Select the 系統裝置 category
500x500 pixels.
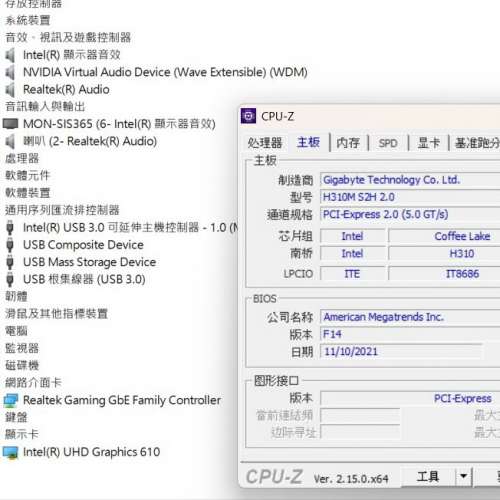click(28, 20)
